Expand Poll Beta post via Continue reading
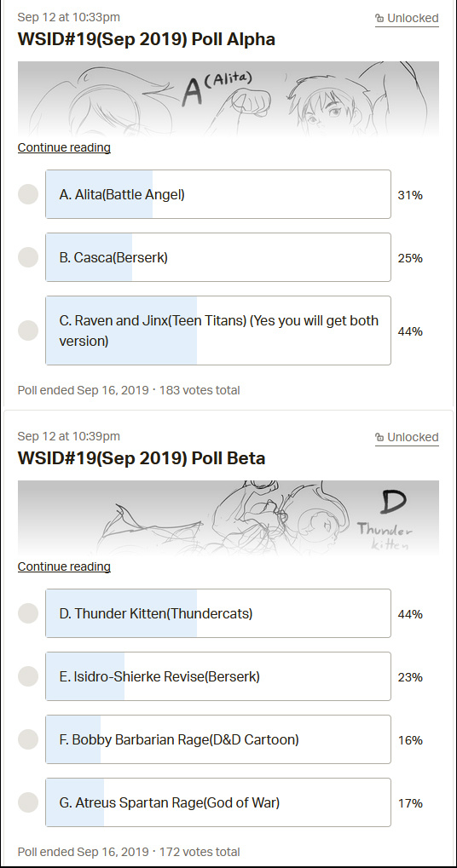 pos(64,566)
